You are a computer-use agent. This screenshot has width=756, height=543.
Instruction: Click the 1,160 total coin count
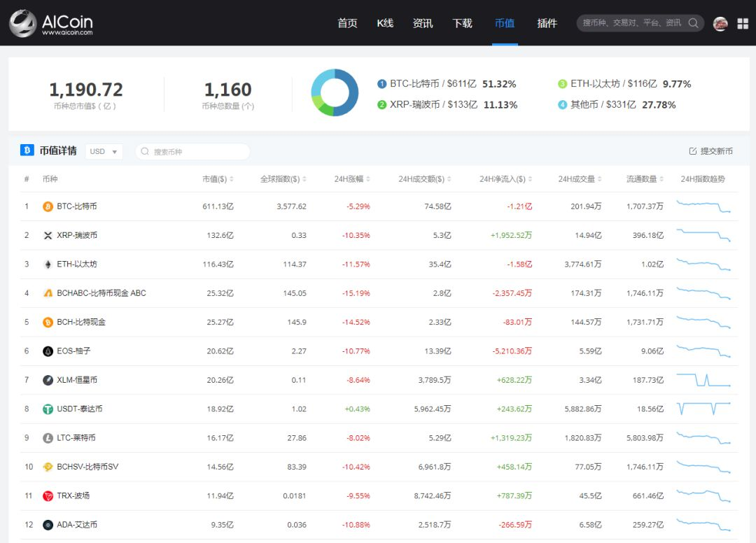228,90
